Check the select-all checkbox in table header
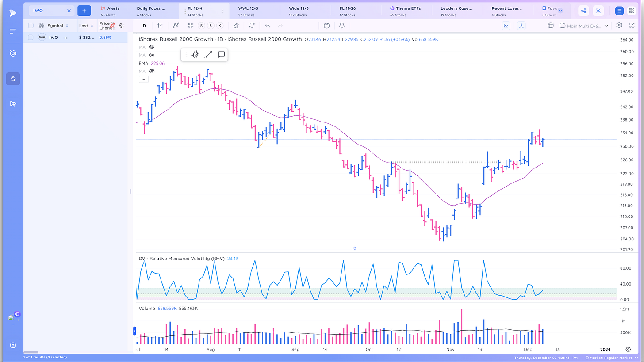644x362 pixels. [31, 26]
